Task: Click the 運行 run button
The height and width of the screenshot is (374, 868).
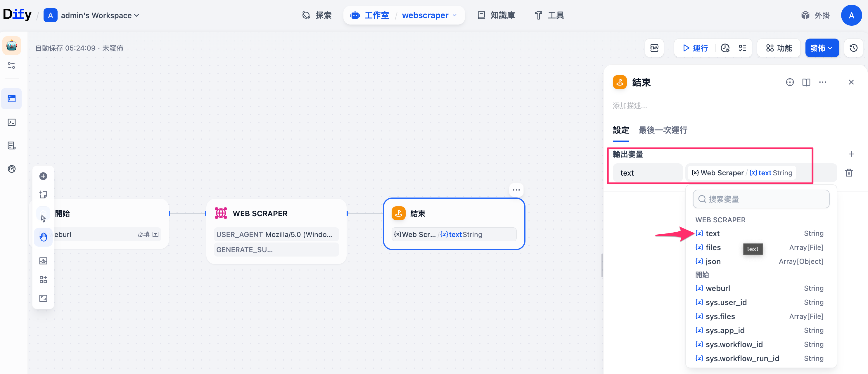Action: click(695, 48)
